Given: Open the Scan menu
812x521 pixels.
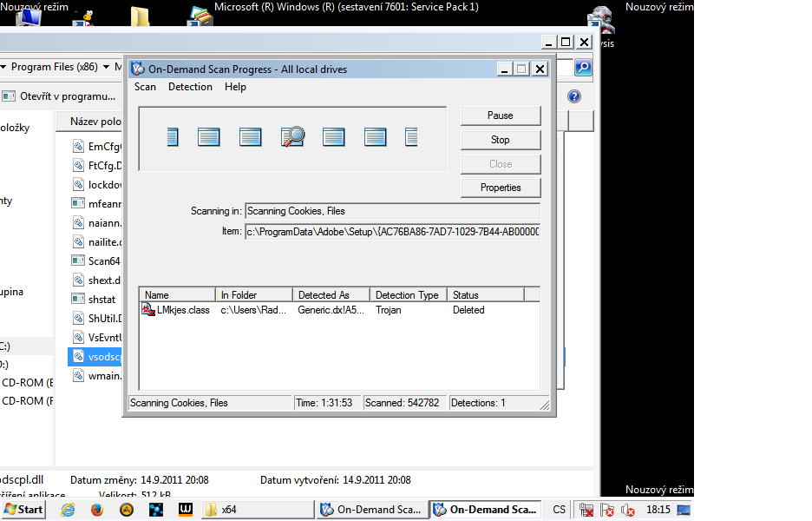Looking at the screenshot, I should pos(145,87).
